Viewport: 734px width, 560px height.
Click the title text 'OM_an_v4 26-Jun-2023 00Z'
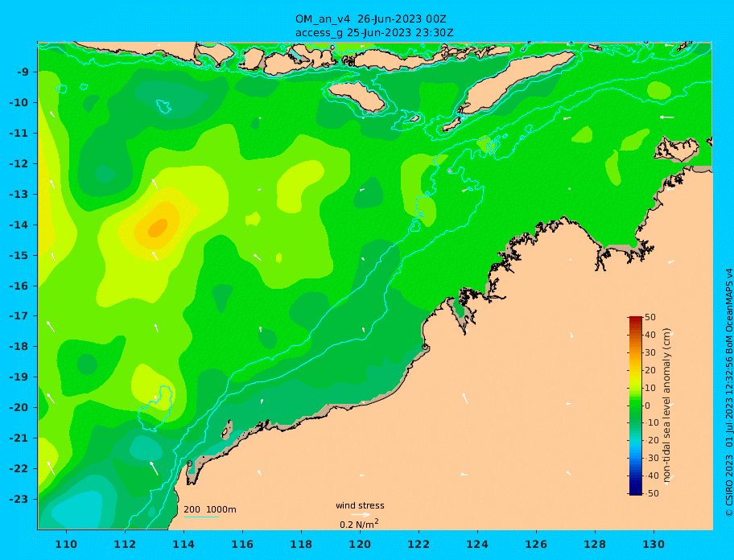(x=370, y=19)
